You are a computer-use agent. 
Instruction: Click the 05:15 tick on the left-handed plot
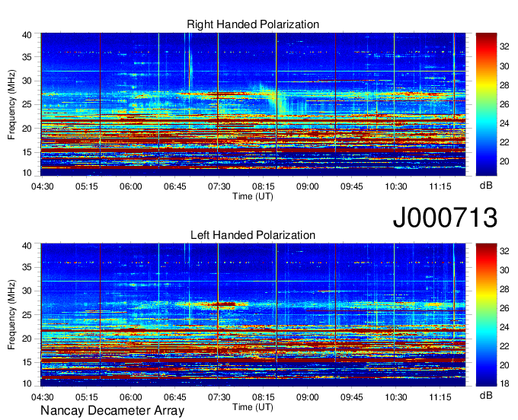click(87, 397)
